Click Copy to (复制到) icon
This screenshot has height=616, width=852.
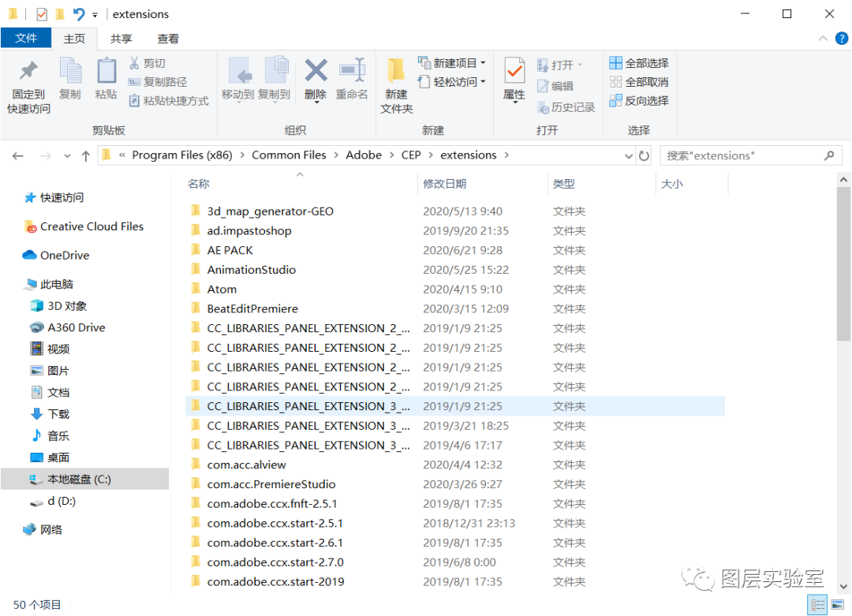[x=275, y=71]
